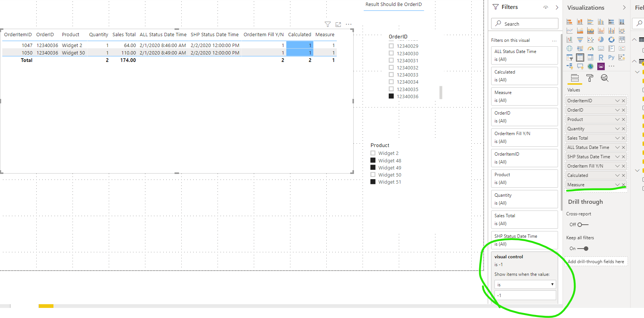644x318 pixels.
Task: Open OrderItemID field dropdown in Values
Action: point(617,101)
